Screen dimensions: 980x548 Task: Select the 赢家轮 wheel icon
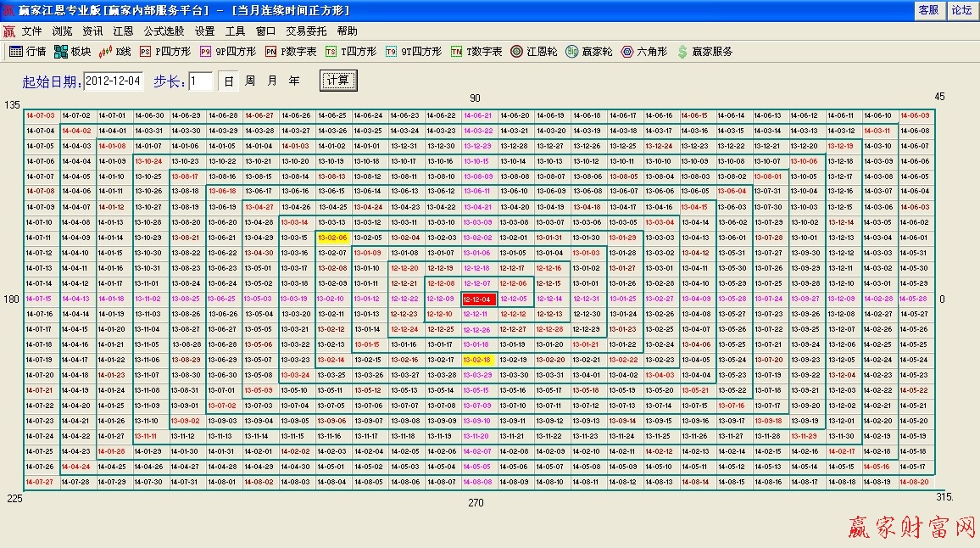(x=573, y=51)
